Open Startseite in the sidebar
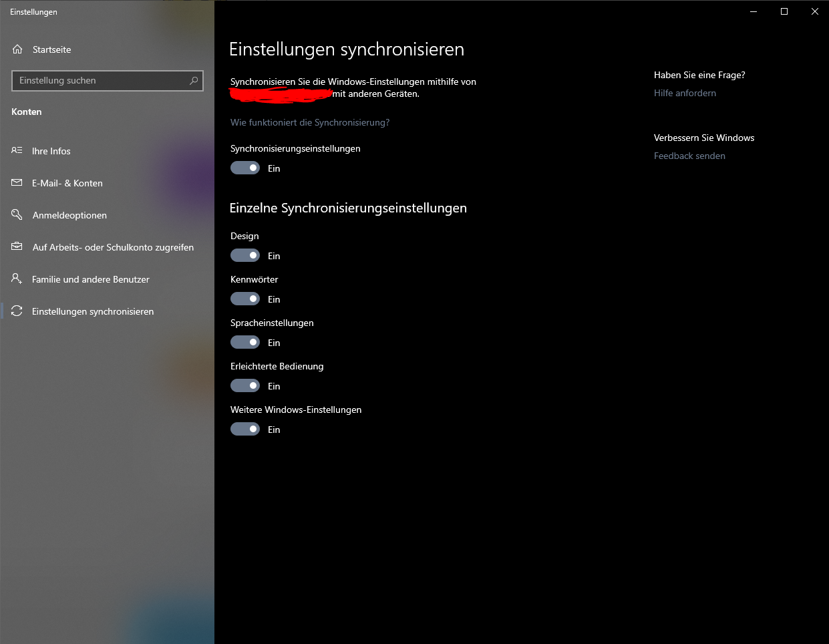The width and height of the screenshot is (829, 644). pos(107,49)
